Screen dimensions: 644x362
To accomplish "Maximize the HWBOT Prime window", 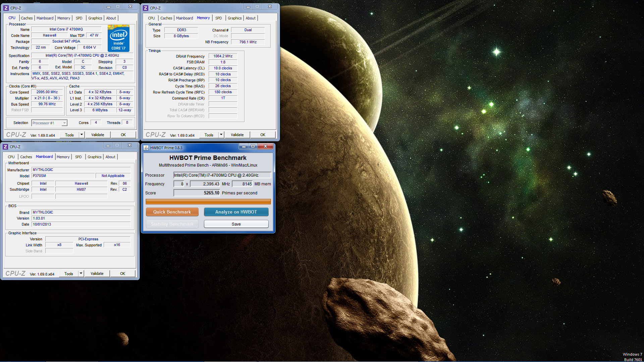I will click(x=253, y=146).
